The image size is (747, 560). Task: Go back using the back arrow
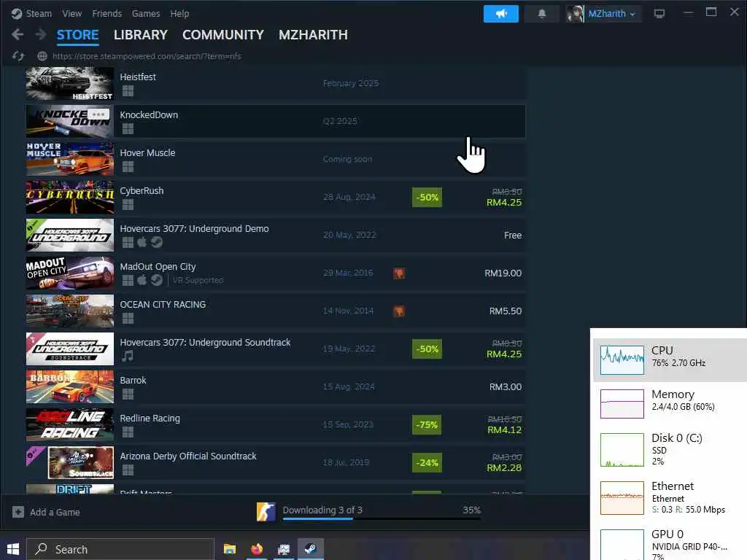pyautogui.click(x=18, y=34)
